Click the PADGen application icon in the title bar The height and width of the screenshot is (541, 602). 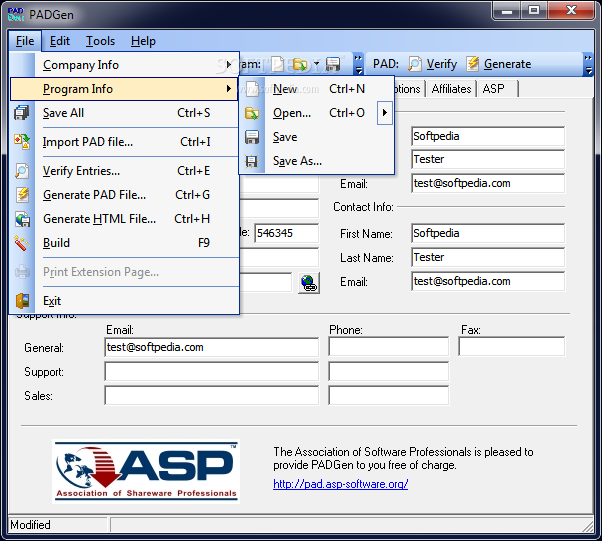(x=16, y=15)
